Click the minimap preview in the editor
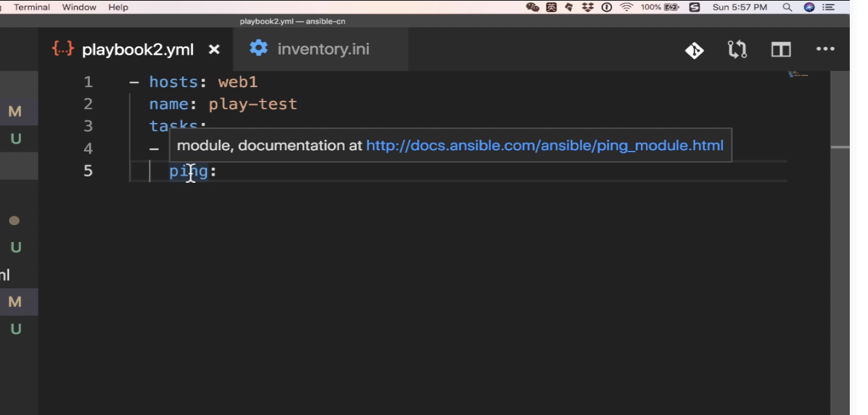The width and height of the screenshot is (868, 415). [x=798, y=75]
